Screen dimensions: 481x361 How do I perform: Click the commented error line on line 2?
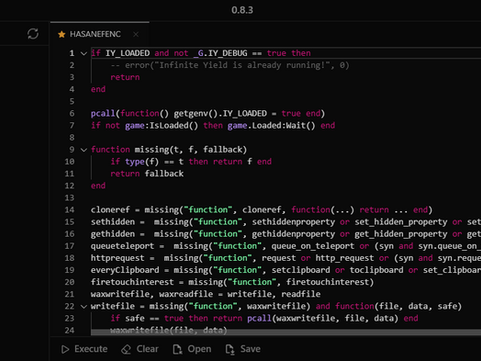[230, 65]
